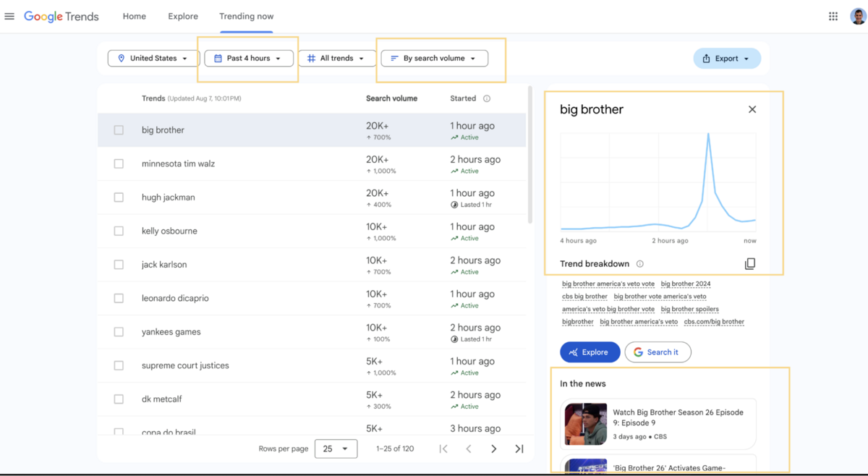Open the Google apps grid
Image resolution: width=868 pixels, height=476 pixels.
point(833,16)
